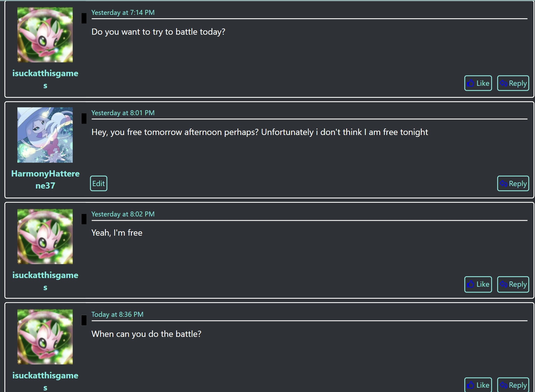Like the "Do you want to try to battle today?" post
The width and height of the screenshot is (535, 392).
[x=478, y=83]
